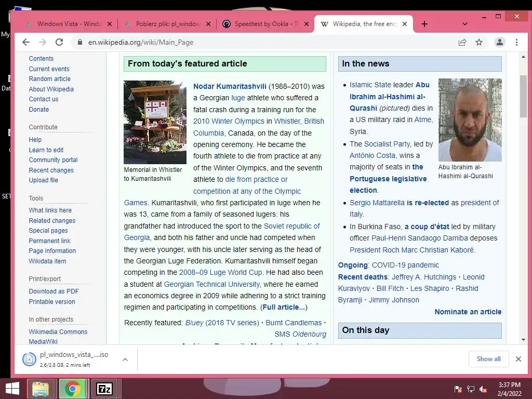Bookmark this page with the star icon
Screen dimensions: 532x399
pyautogui.click(x=478, y=42)
